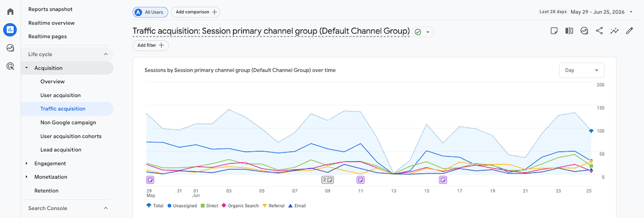644x218 pixels.
Task: Click the sparkline trend icon in toolbar
Action: (x=615, y=31)
